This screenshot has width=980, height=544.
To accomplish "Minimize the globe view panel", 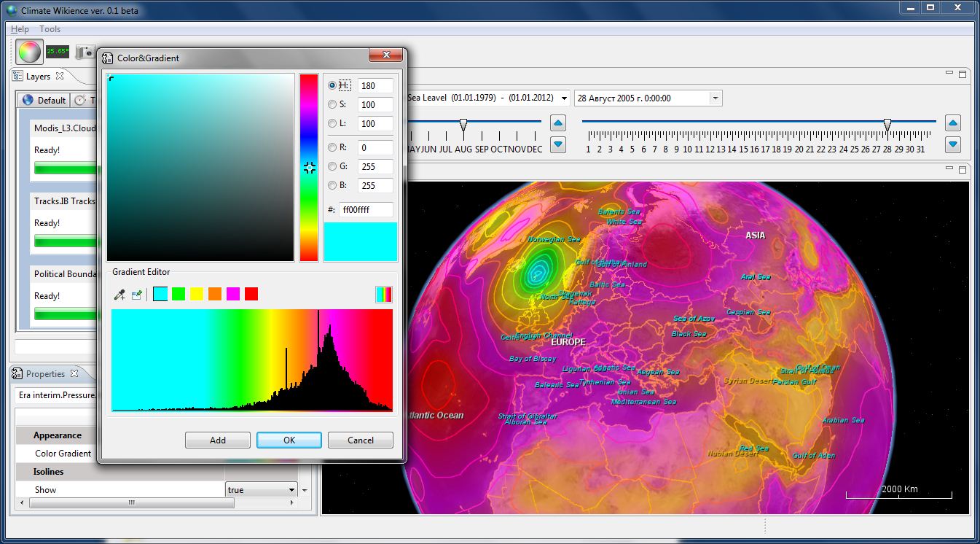I will 949,168.
